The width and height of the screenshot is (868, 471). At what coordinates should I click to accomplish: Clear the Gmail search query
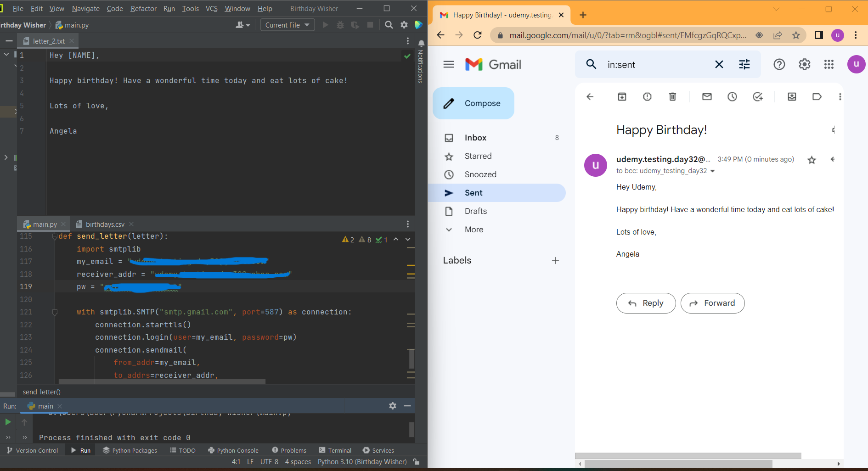[x=719, y=64]
